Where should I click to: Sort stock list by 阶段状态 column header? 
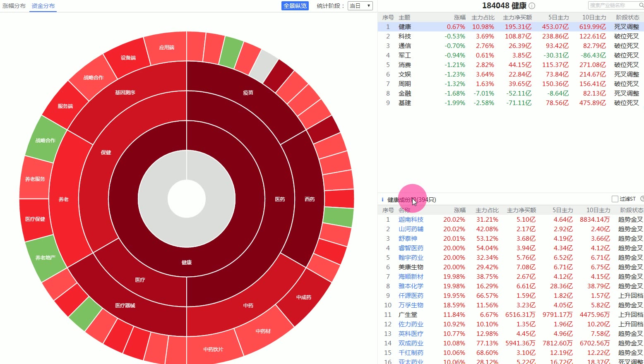pos(632,210)
